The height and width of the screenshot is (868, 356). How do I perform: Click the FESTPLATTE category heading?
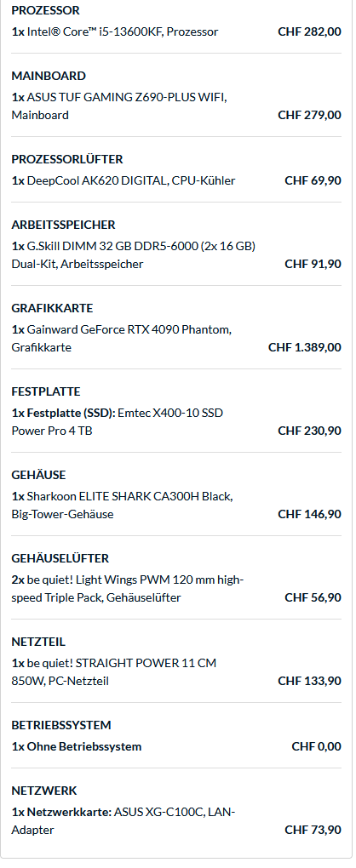pos(46,391)
